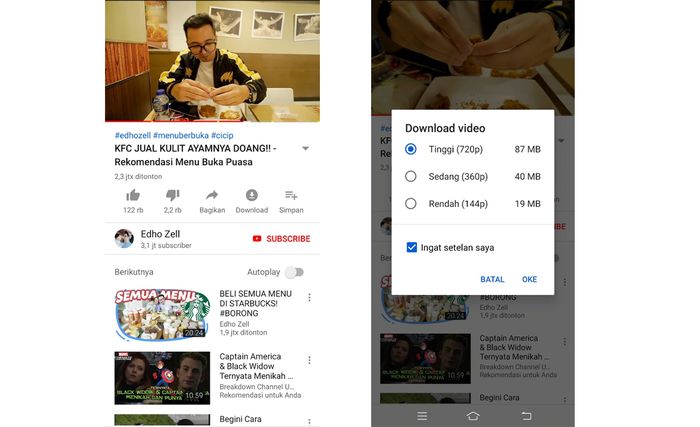Screen dimensions: 700x427
Task: Tap the Simpan save-to-playlist icon
Action: (x=291, y=195)
